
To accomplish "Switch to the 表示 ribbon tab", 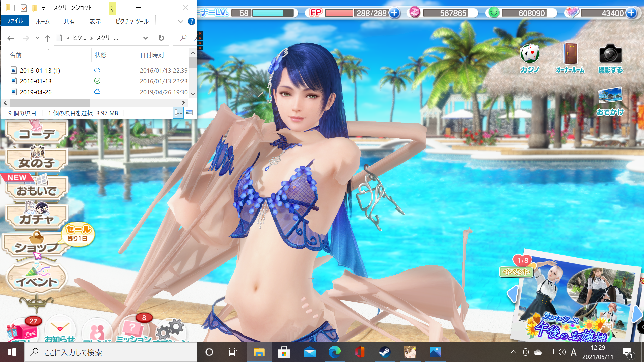I will tap(95, 21).
